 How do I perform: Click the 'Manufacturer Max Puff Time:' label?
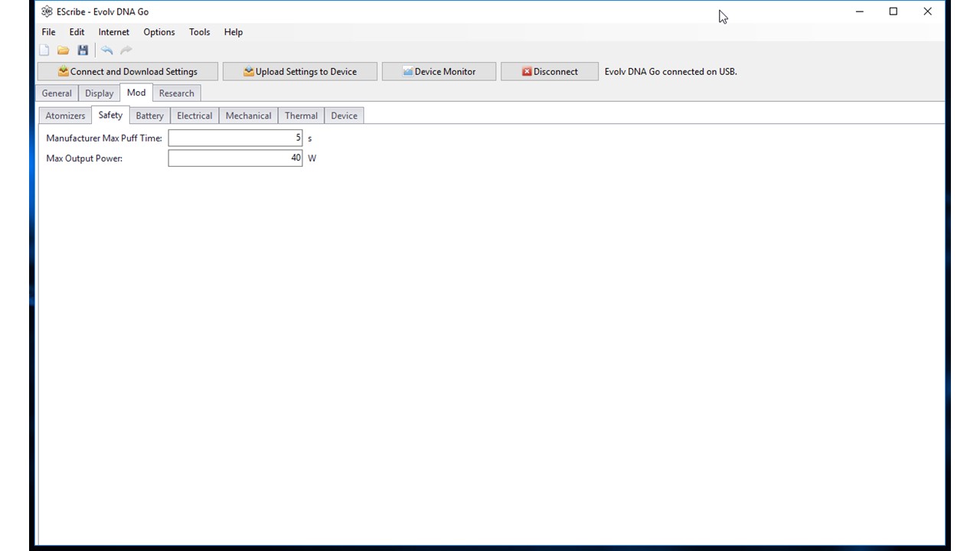104,139
